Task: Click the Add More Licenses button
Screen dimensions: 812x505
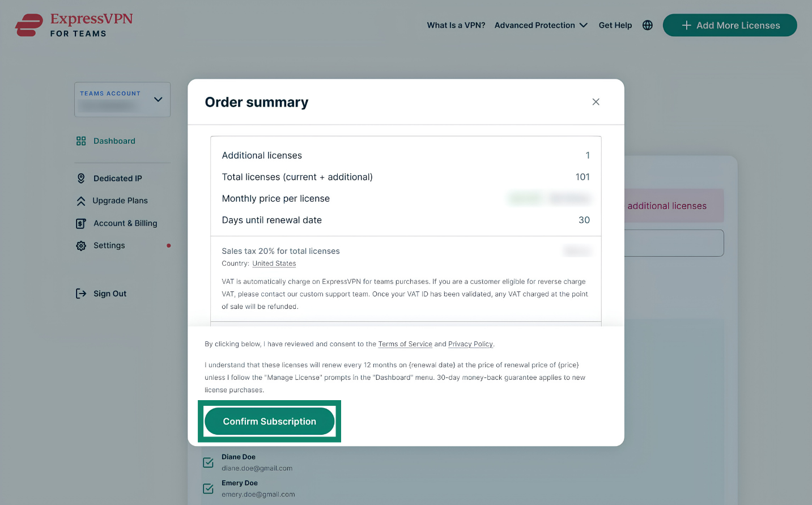Action: click(730, 26)
